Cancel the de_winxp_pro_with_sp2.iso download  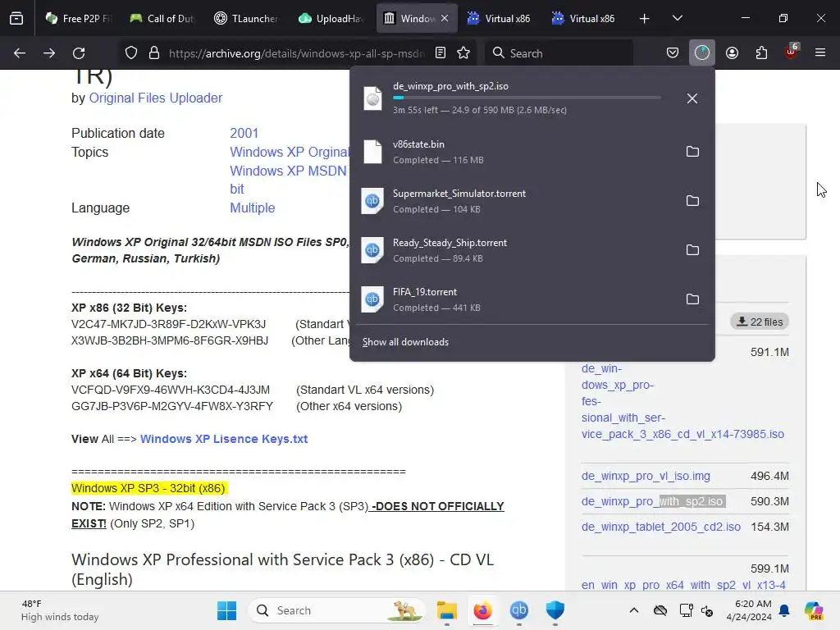(x=692, y=98)
